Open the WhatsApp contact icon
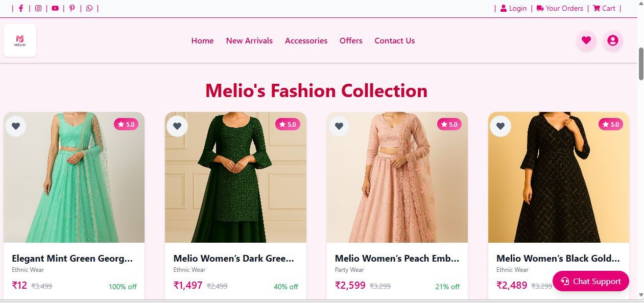This screenshot has height=303, width=644. point(89,8)
